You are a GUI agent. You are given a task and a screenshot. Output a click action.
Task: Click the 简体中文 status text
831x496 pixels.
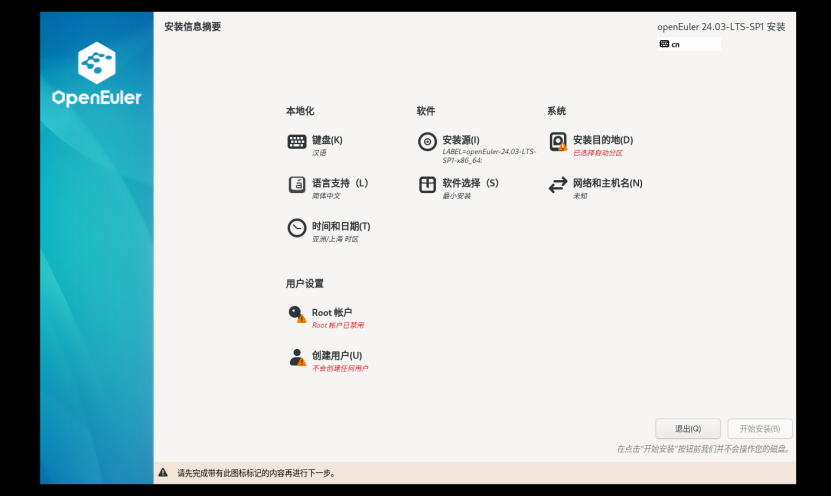[x=326, y=196]
